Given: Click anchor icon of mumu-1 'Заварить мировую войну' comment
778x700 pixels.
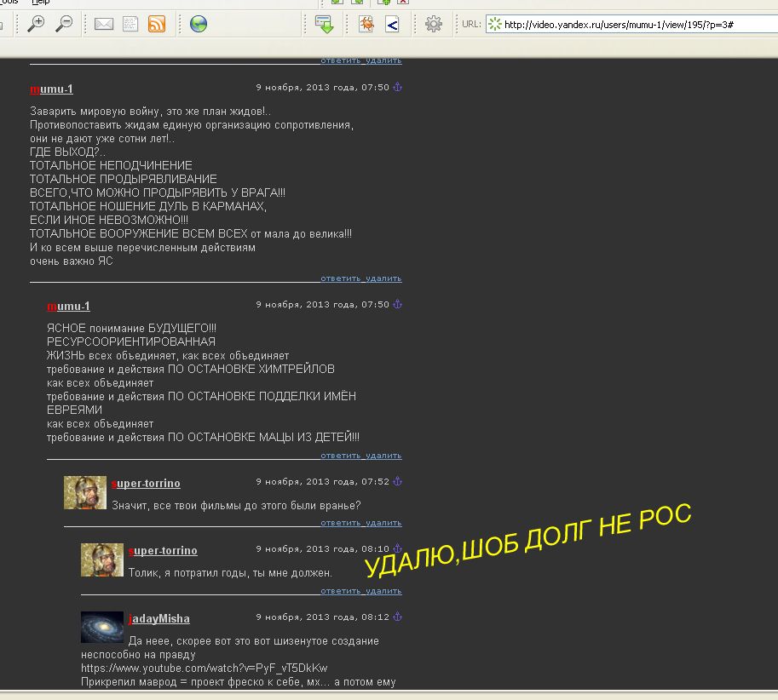Looking at the screenshot, I should (x=397, y=87).
